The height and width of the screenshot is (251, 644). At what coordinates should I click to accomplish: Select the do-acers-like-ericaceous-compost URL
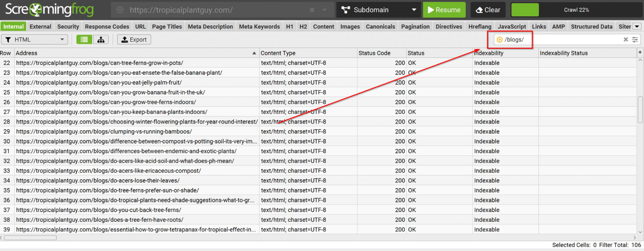click(109, 171)
